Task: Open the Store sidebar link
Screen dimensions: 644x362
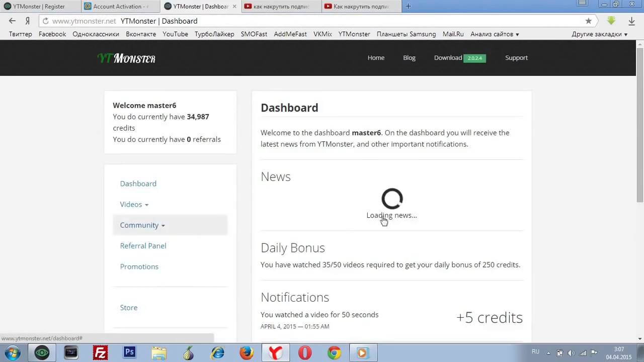Action: coord(129,308)
